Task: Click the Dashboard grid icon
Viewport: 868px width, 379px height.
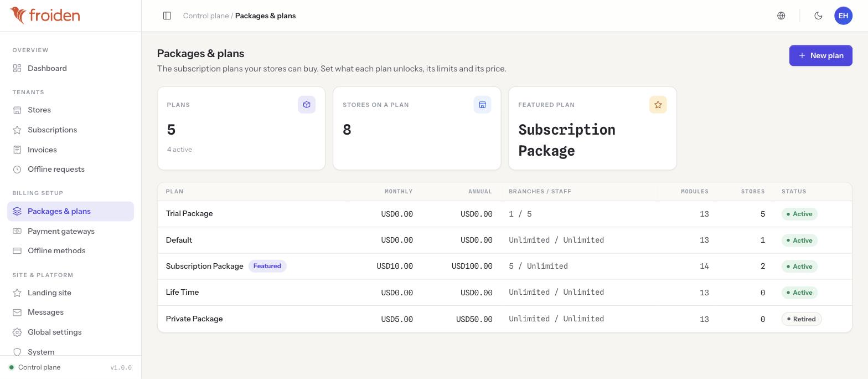Action: click(17, 68)
